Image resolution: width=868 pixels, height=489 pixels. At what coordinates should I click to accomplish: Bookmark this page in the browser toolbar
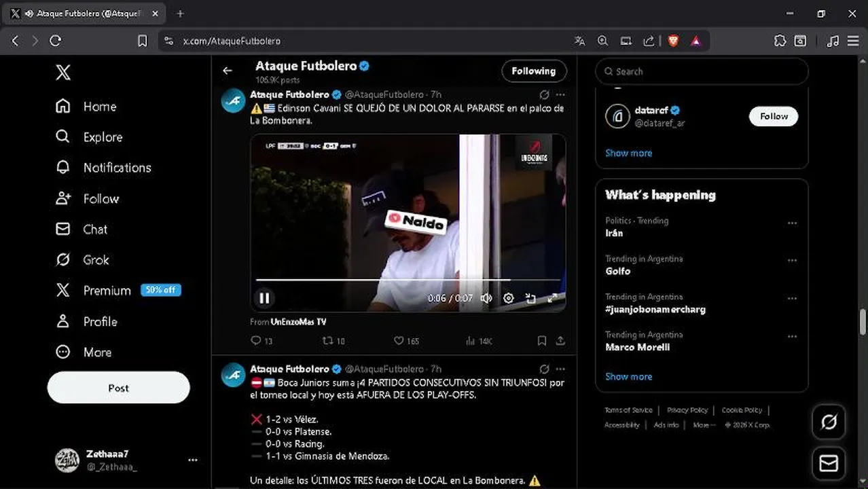pyautogui.click(x=142, y=41)
